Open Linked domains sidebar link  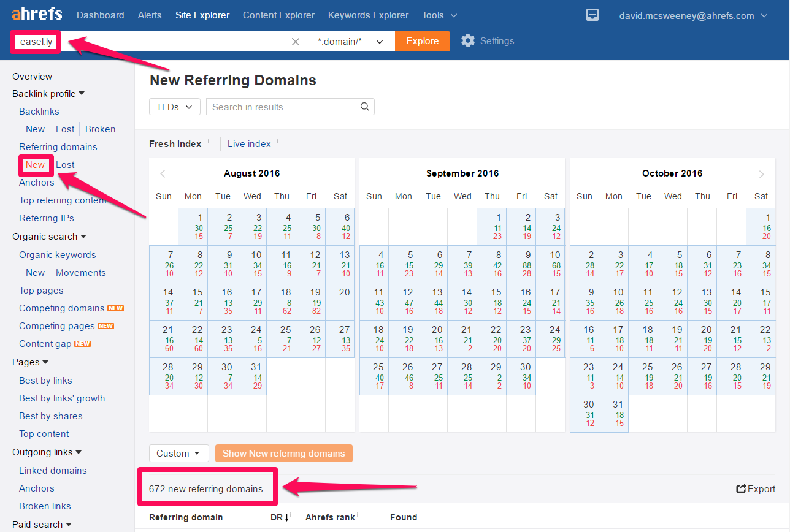point(53,471)
